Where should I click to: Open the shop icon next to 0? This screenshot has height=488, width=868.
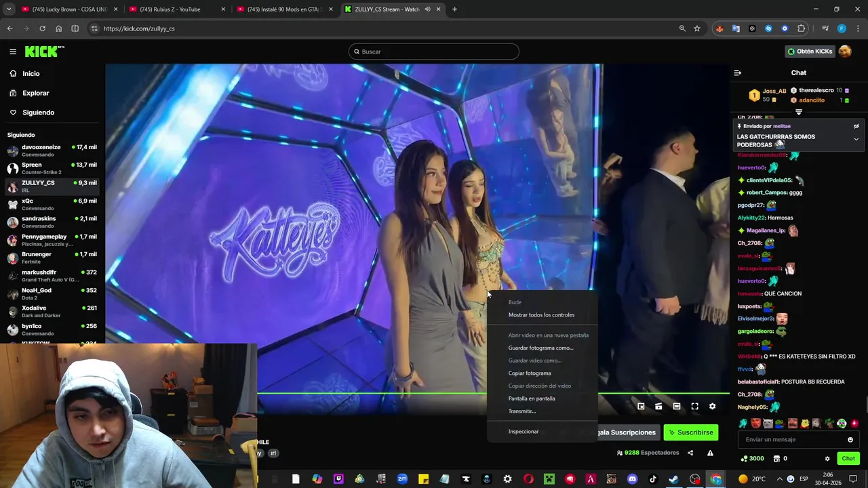click(776, 459)
